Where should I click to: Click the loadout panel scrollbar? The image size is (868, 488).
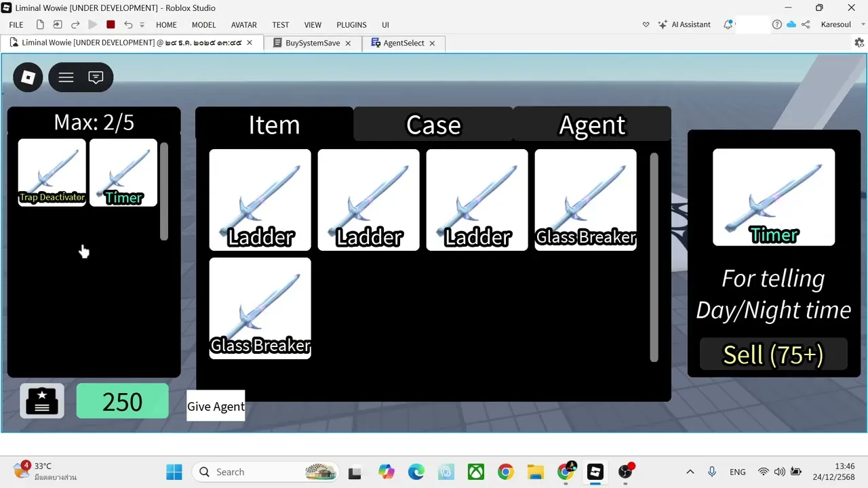click(164, 191)
